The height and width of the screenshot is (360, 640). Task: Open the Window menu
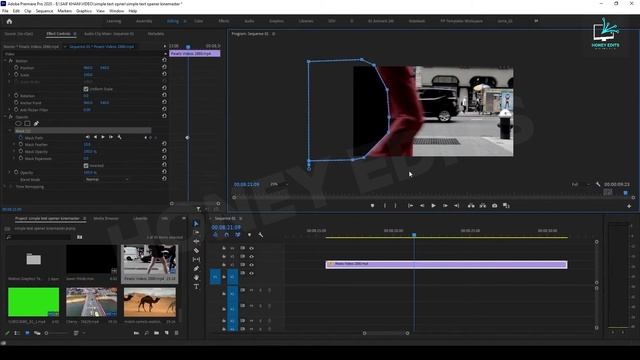click(x=117, y=11)
